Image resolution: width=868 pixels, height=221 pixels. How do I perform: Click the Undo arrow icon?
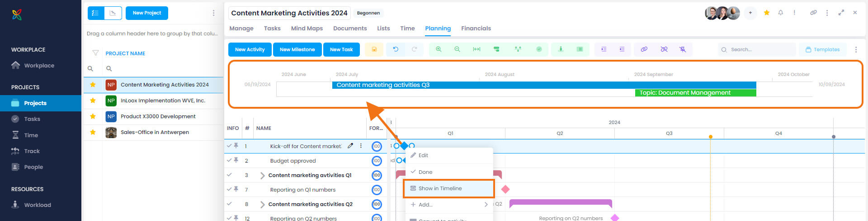coord(396,49)
